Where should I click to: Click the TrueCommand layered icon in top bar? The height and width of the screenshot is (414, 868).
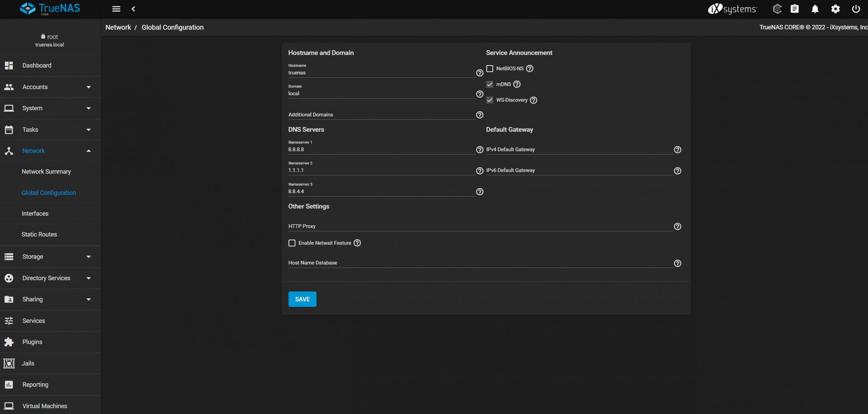(x=777, y=9)
